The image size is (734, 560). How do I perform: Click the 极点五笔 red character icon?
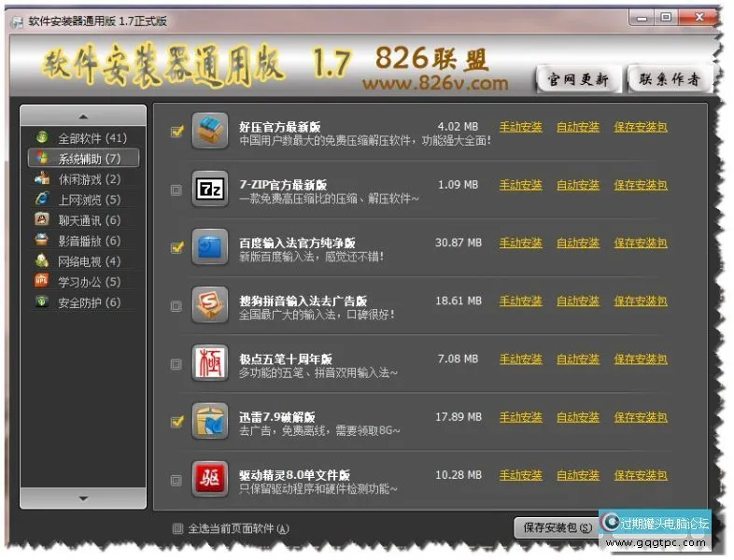[210, 363]
